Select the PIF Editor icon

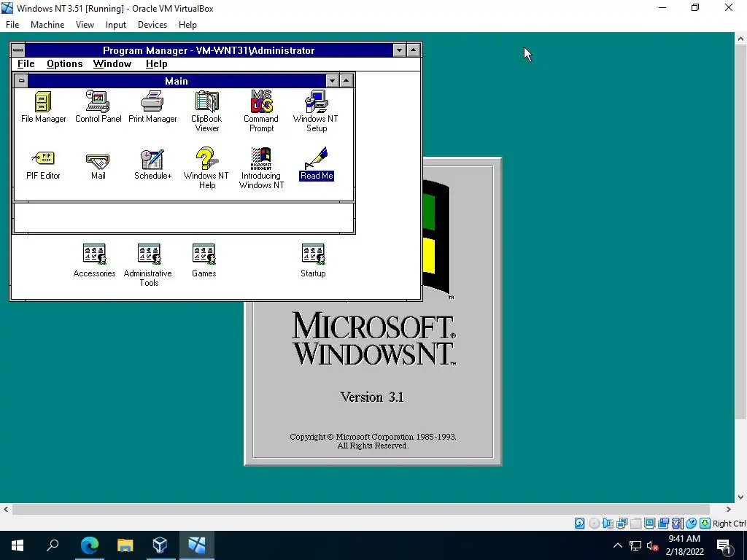[x=43, y=164]
